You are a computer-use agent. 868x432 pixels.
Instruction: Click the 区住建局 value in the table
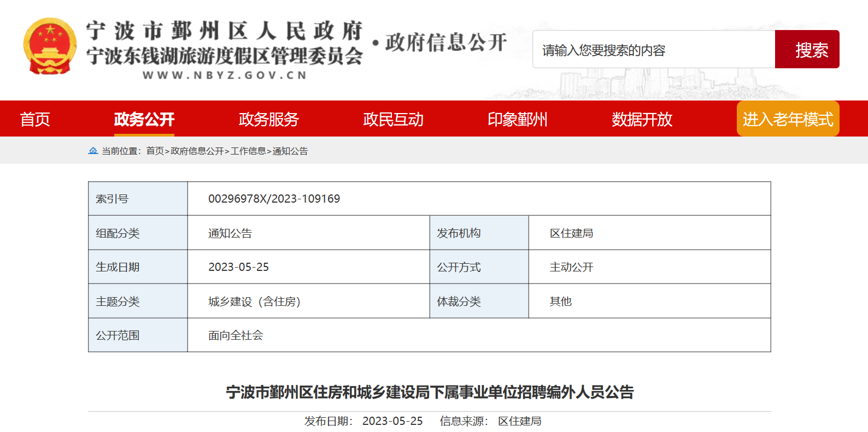pos(572,233)
